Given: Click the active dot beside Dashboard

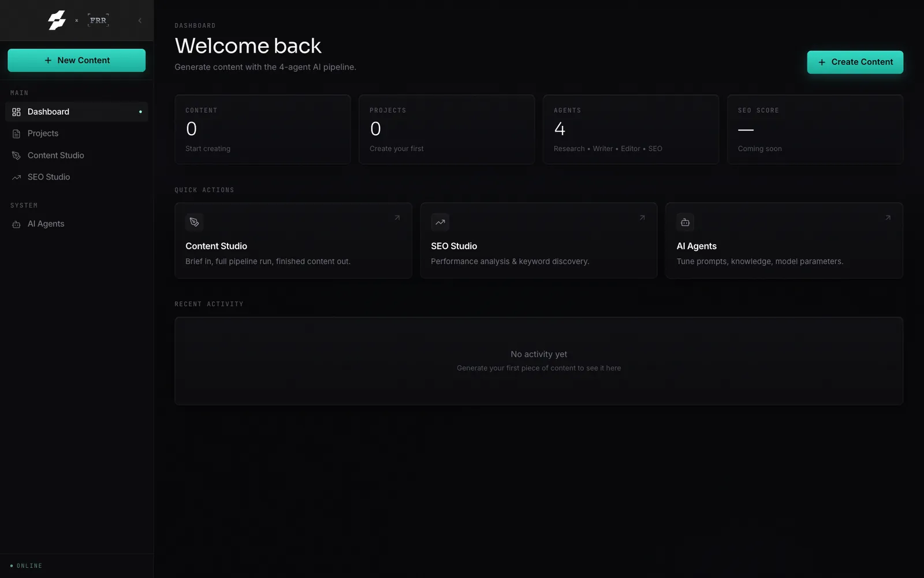Looking at the screenshot, I should 140,112.
